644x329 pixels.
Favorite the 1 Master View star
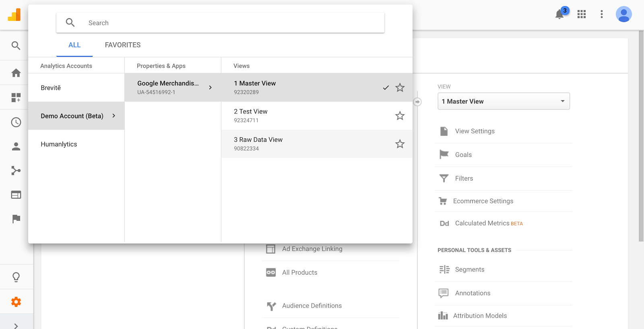[x=400, y=87]
